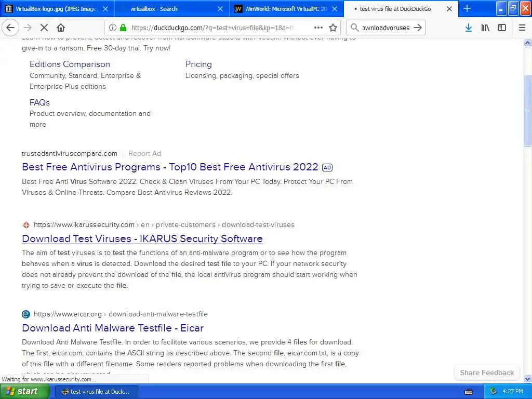Open the FAQs link
The height and width of the screenshot is (399, 532).
pos(39,102)
